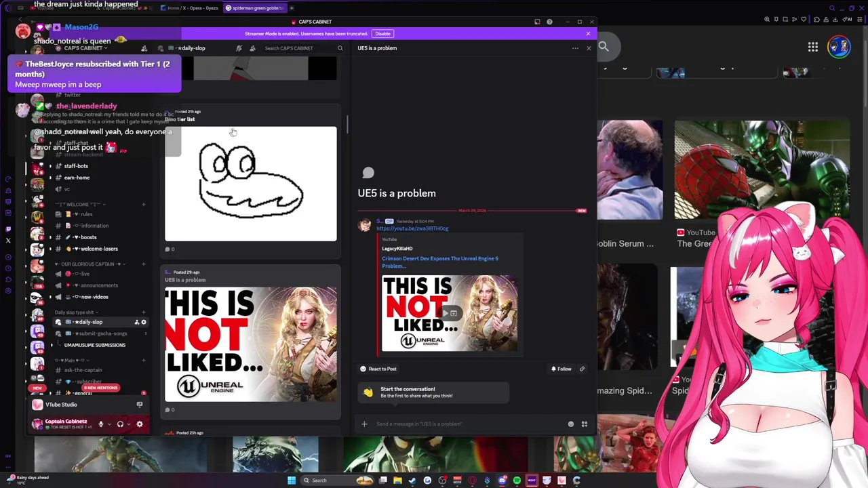This screenshot has width=868, height=488.
Task: Expand threads arrow beside staff-bots
Action: [50, 166]
